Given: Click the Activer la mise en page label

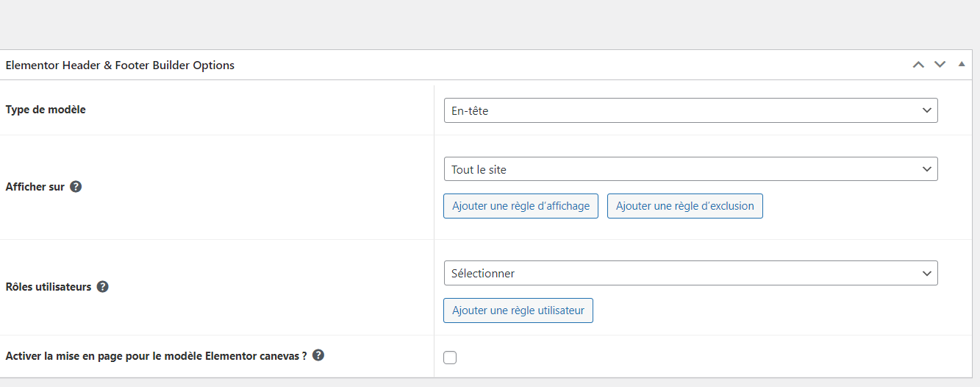Looking at the screenshot, I should click(x=156, y=356).
